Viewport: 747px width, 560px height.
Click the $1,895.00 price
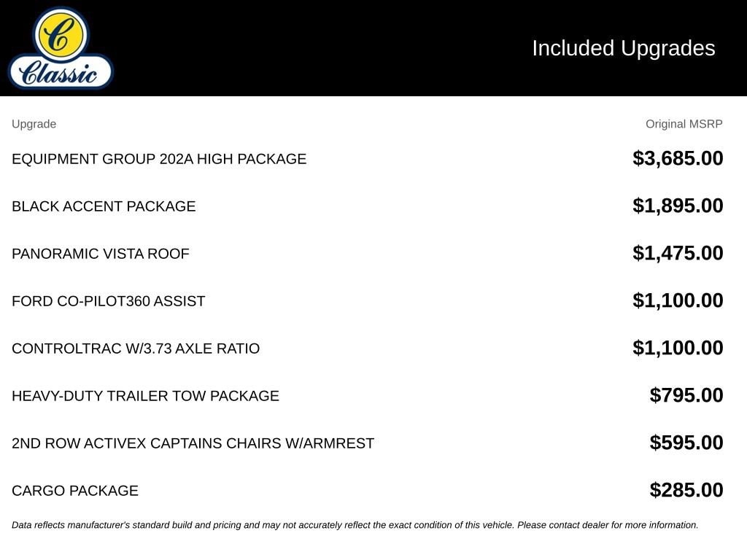click(x=678, y=206)
